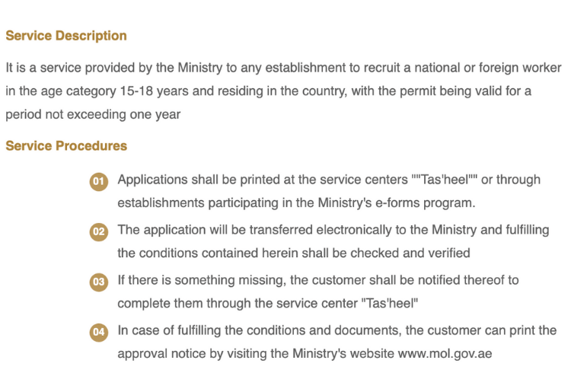Click the 03 step number badge
571x392 pixels.
[99, 282]
